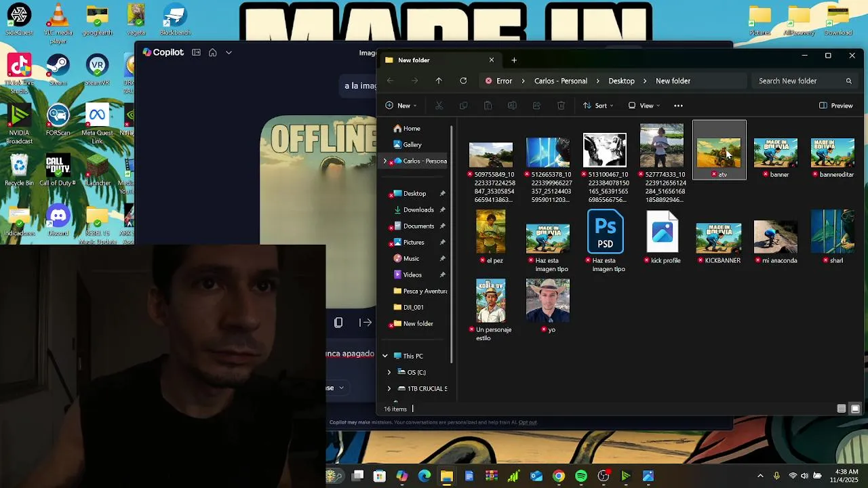Navigate up one folder level

pos(439,81)
